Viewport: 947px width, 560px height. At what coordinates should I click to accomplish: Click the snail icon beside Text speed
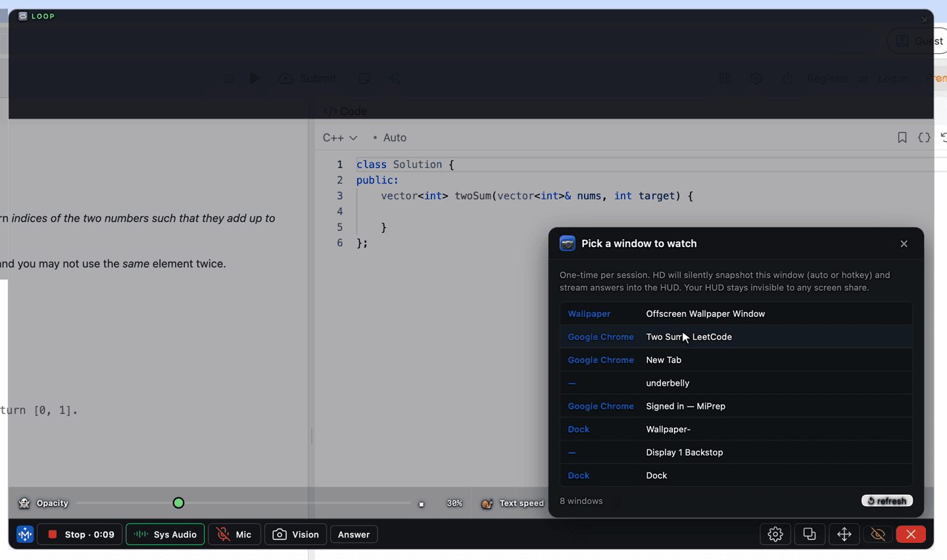487,503
